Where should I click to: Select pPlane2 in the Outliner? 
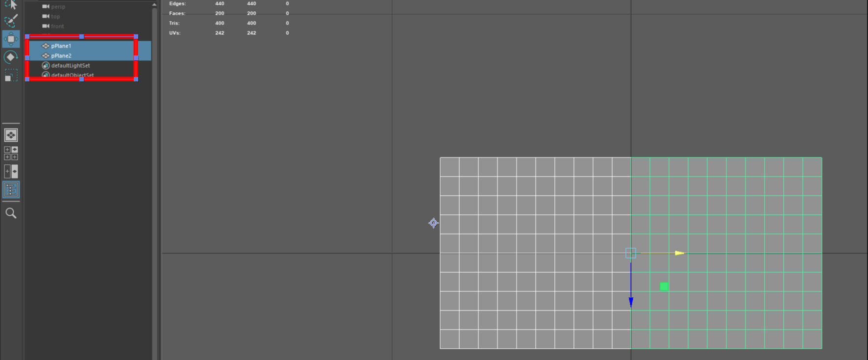(x=61, y=56)
